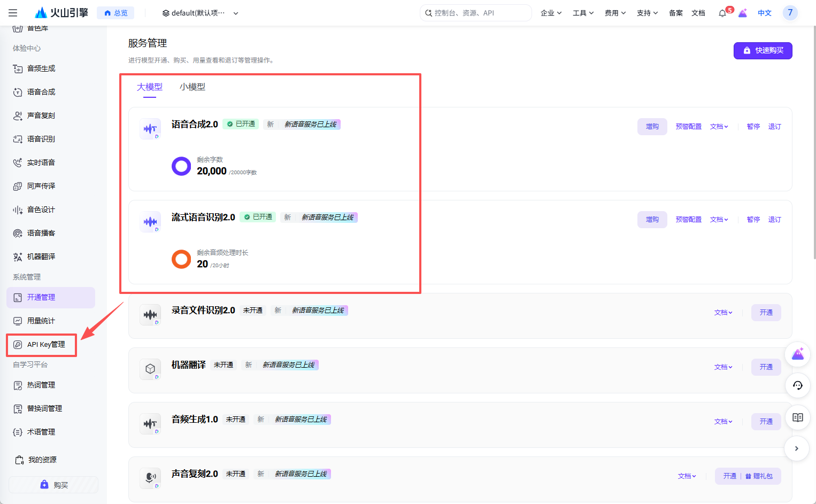
Task: Switch to the 小模型 tab
Action: pos(193,87)
